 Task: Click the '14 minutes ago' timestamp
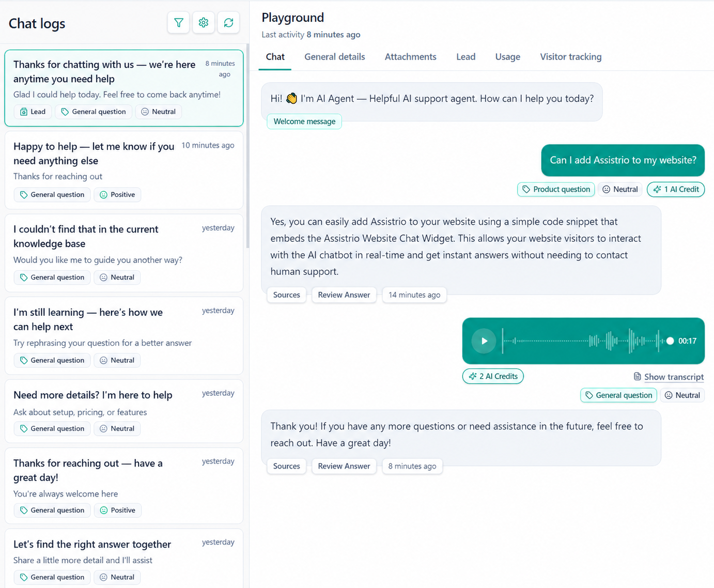[414, 295]
